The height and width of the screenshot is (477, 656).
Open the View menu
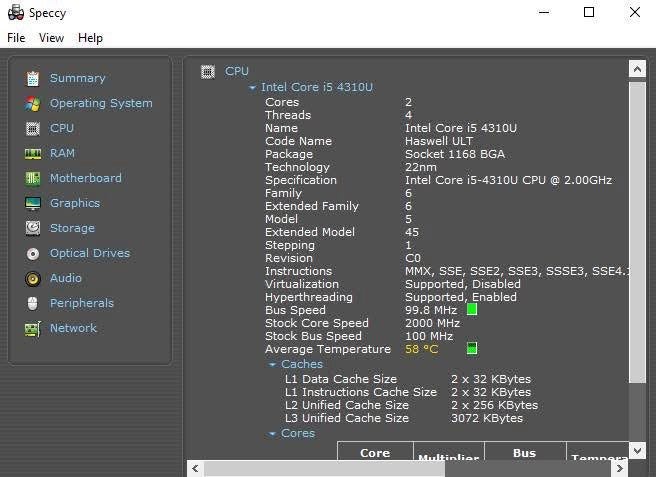51,38
